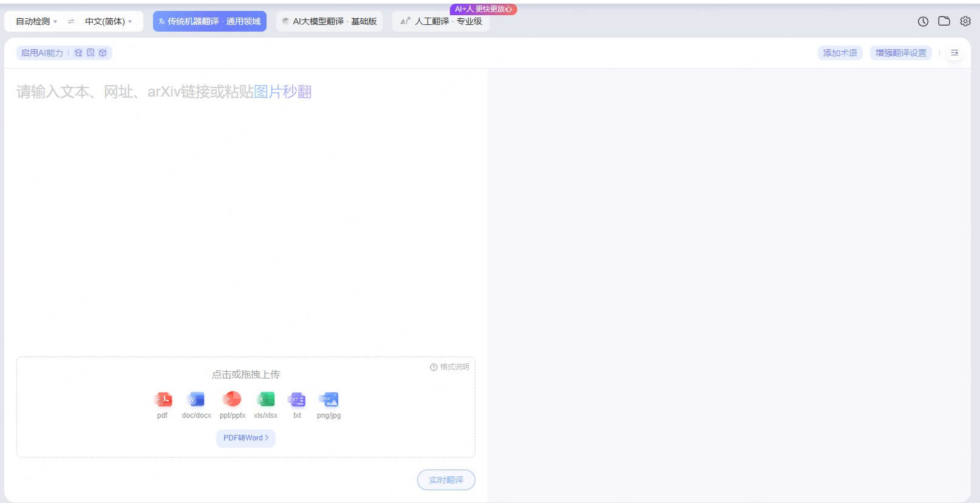This screenshot has height=503, width=980.
Task: Click the xls/xlsx Excel upload icon
Action: tap(266, 399)
